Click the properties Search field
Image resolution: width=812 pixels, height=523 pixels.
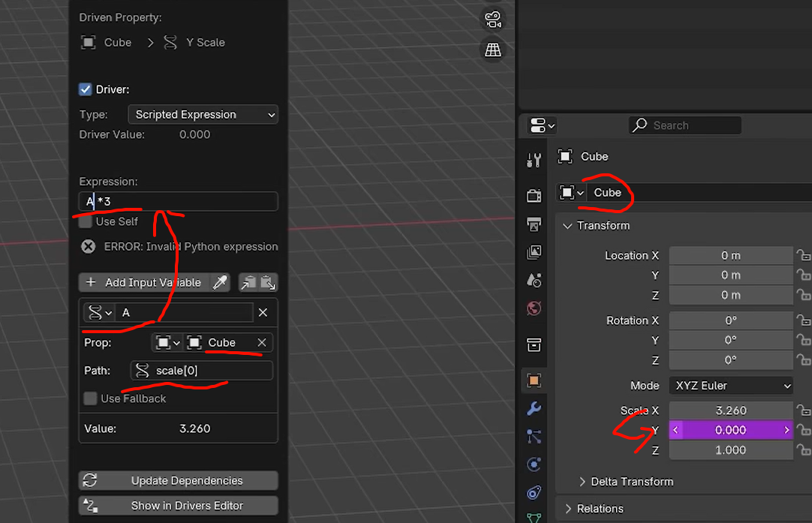684,125
